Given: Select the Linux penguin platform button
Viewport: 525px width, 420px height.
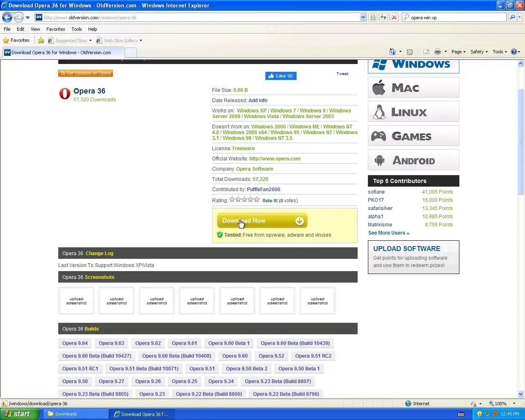Looking at the screenshot, I should [413, 112].
